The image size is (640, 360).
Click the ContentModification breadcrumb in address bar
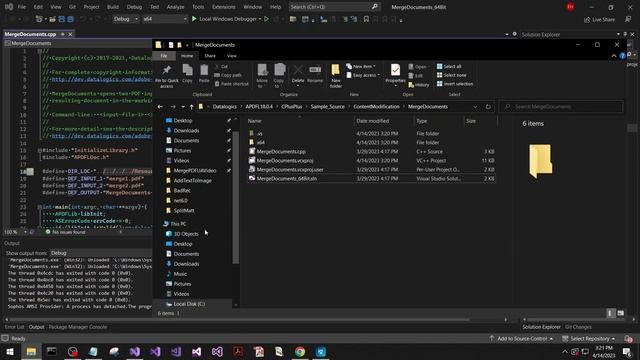(x=376, y=107)
